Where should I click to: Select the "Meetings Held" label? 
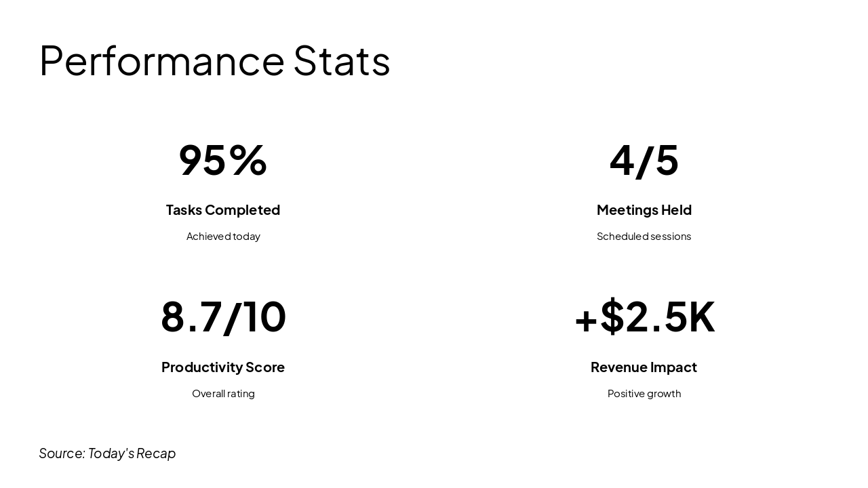pyautogui.click(x=644, y=210)
